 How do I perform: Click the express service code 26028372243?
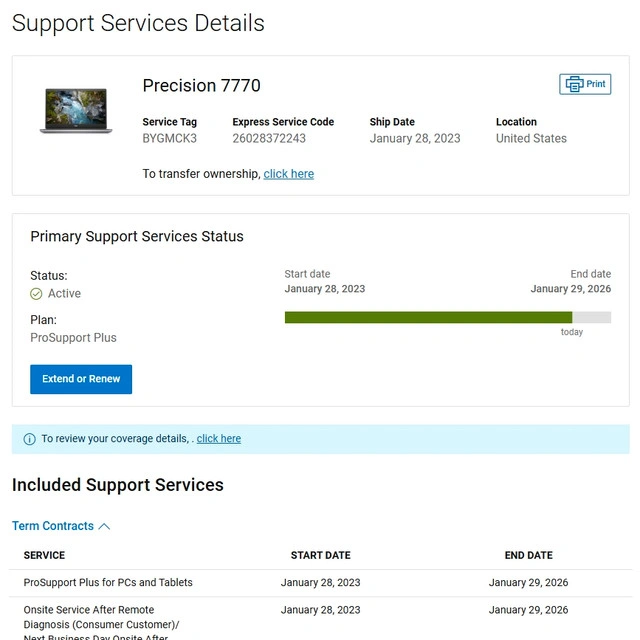269,139
